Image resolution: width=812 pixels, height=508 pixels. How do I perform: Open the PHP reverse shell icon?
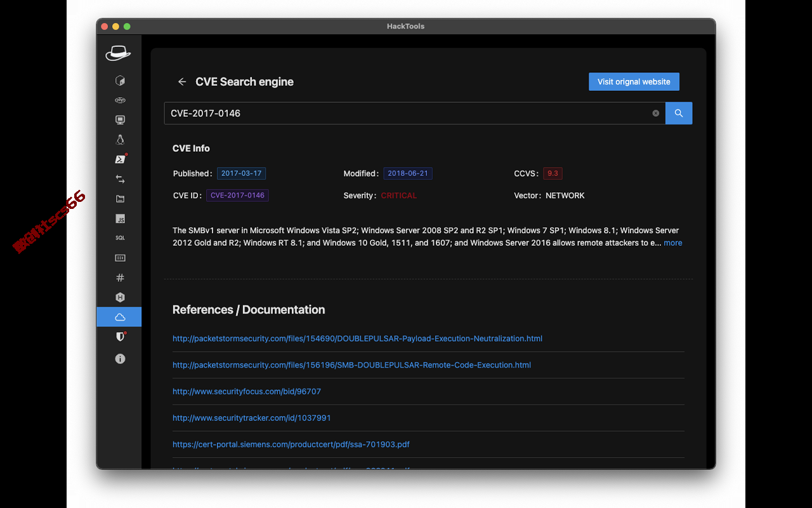click(120, 100)
